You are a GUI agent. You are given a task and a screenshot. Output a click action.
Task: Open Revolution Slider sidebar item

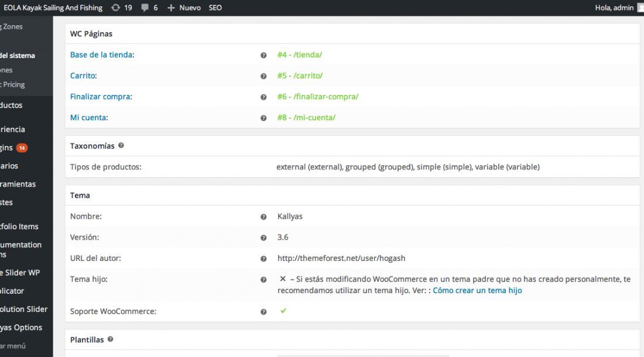pos(24,309)
